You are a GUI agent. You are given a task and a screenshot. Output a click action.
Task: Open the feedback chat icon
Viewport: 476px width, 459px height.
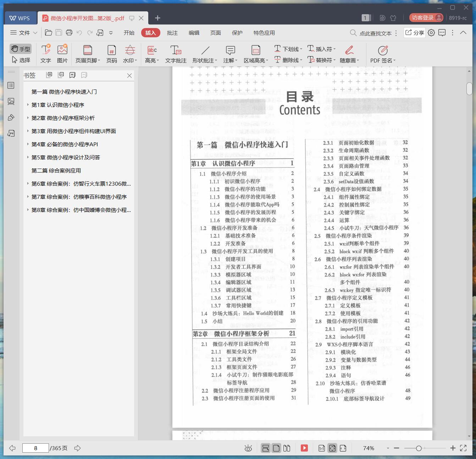coord(442,33)
